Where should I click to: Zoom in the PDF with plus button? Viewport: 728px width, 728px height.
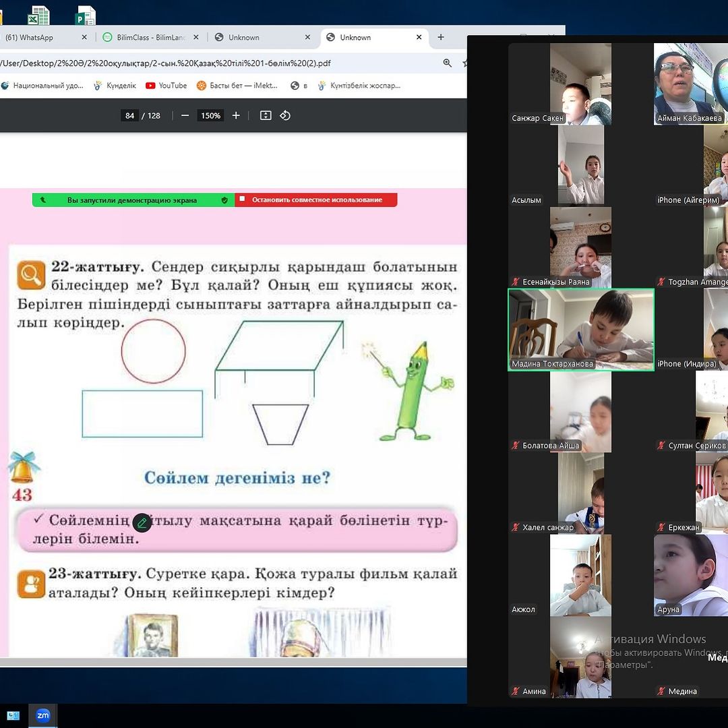(x=236, y=116)
